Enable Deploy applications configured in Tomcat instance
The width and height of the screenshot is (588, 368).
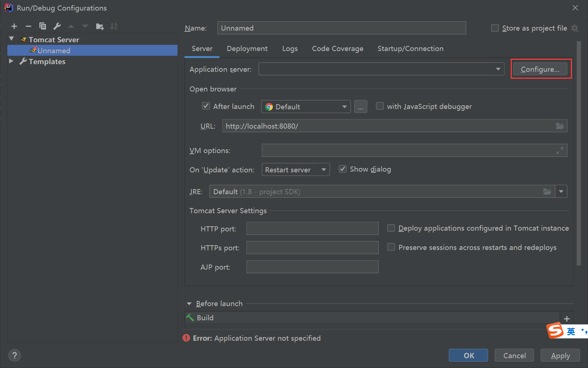391,228
